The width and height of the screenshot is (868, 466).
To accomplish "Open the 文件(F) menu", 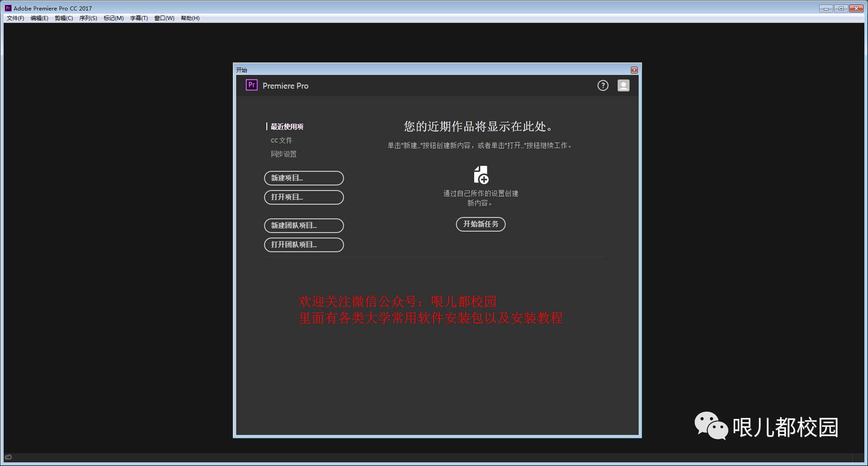I will coord(16,18).
